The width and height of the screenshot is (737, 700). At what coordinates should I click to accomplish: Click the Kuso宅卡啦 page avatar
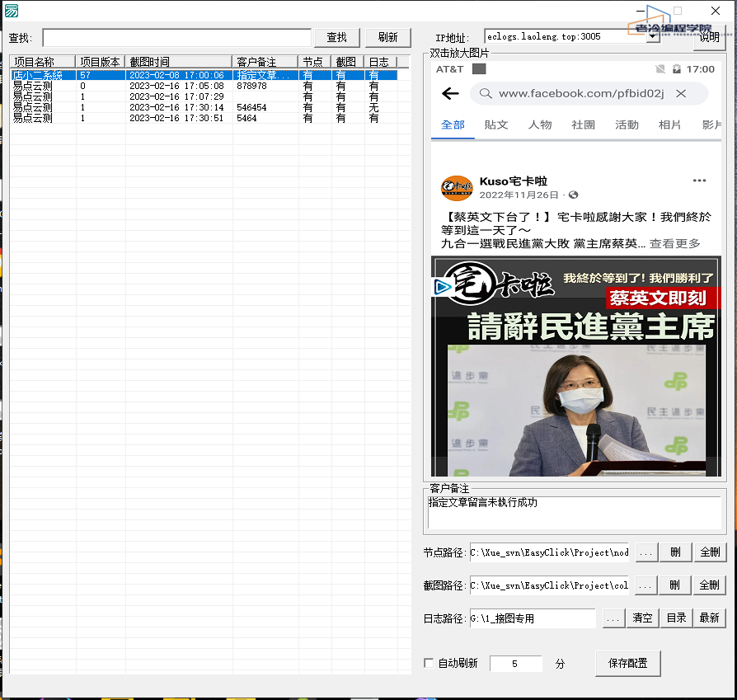(x=457, y=188)
